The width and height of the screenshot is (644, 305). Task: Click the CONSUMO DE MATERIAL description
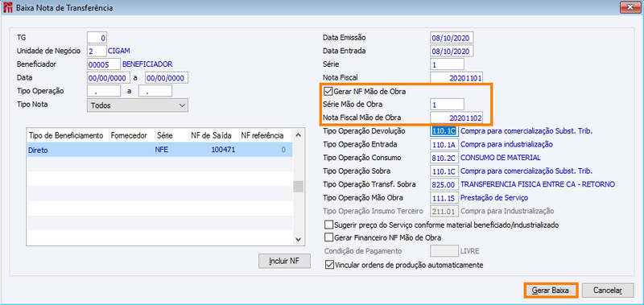pos(501,158)
